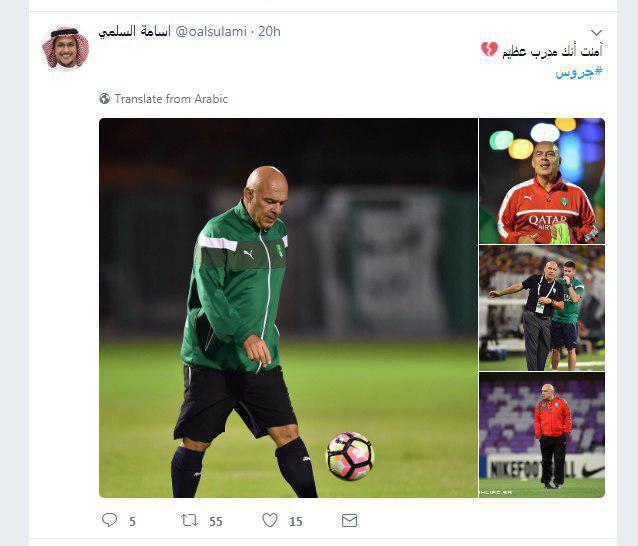Click the retweet count 55
The height and width of the screenshot is (546, 638).
coord(216,521)
